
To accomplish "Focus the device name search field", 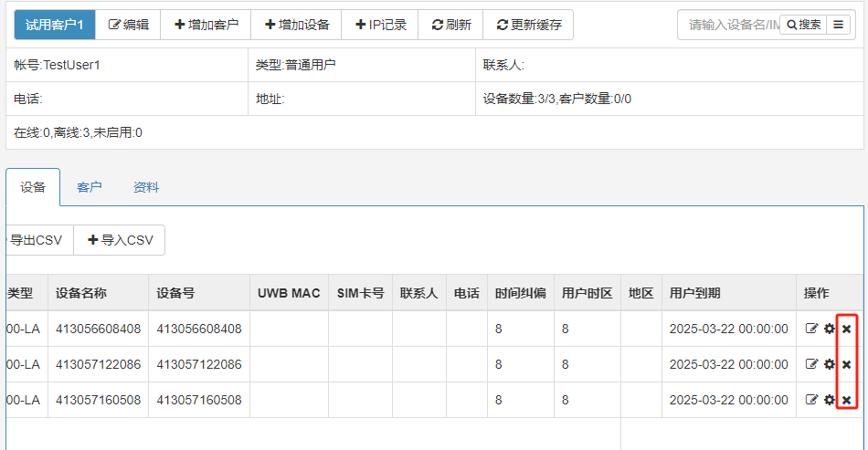I will [x=731, y=25].
